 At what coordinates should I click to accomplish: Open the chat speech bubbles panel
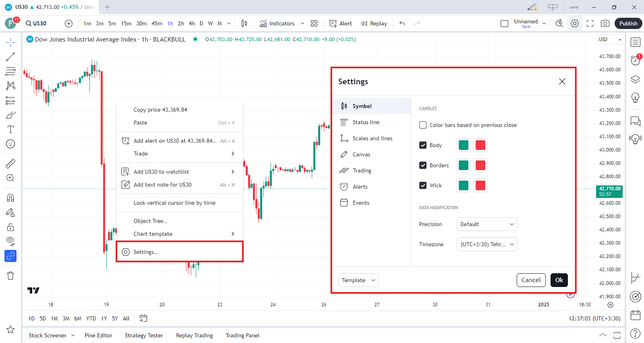click(x=636, y=121)
